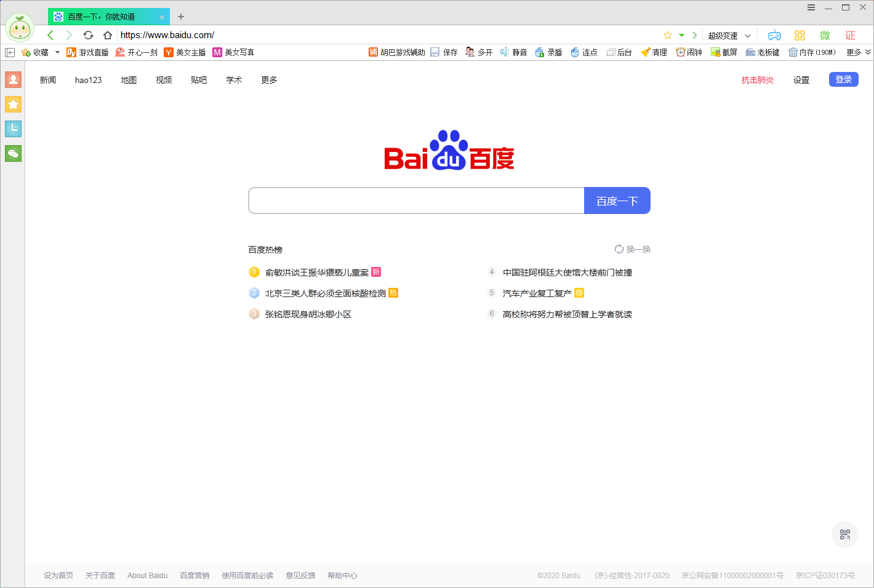Go to the home page icon

coord(108,35)
